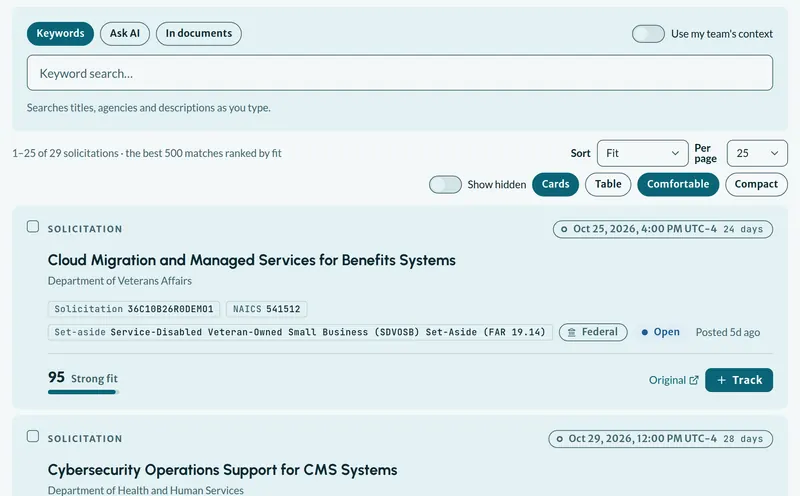Switch to Table view
The image size is (800, 496).
coord(608,184)
